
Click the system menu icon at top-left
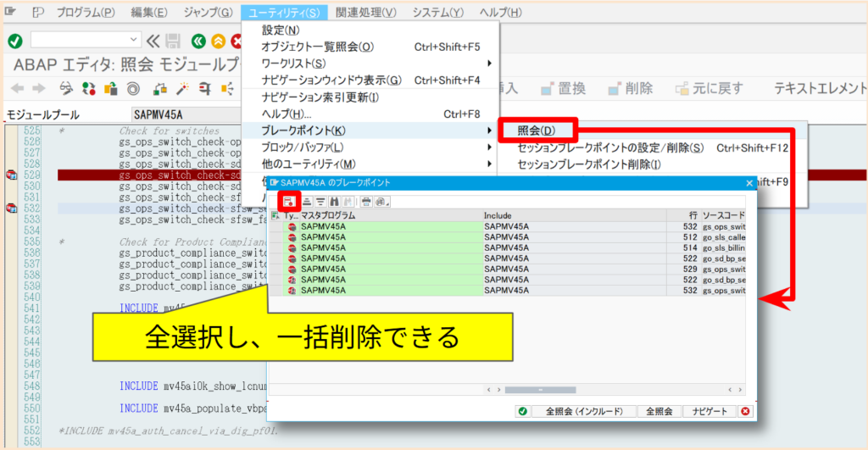tap(10, 12)
